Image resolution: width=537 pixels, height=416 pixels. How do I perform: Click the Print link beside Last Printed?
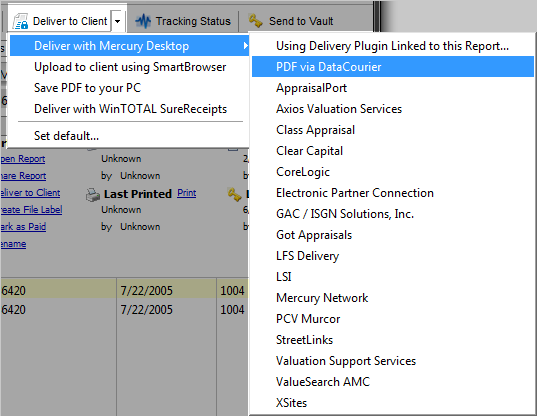[x=187, y=193]
